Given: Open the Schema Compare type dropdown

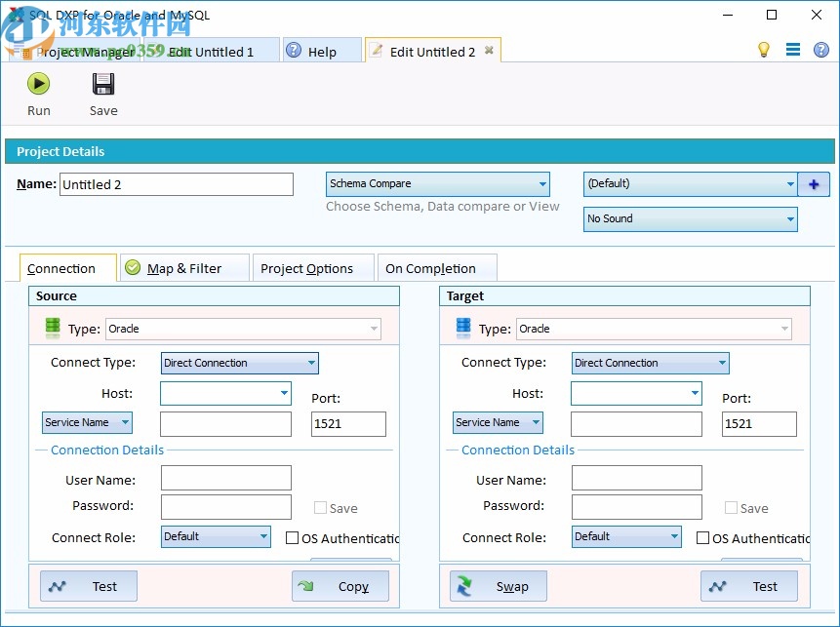Looking at the screenshot, I should [437, 183].
